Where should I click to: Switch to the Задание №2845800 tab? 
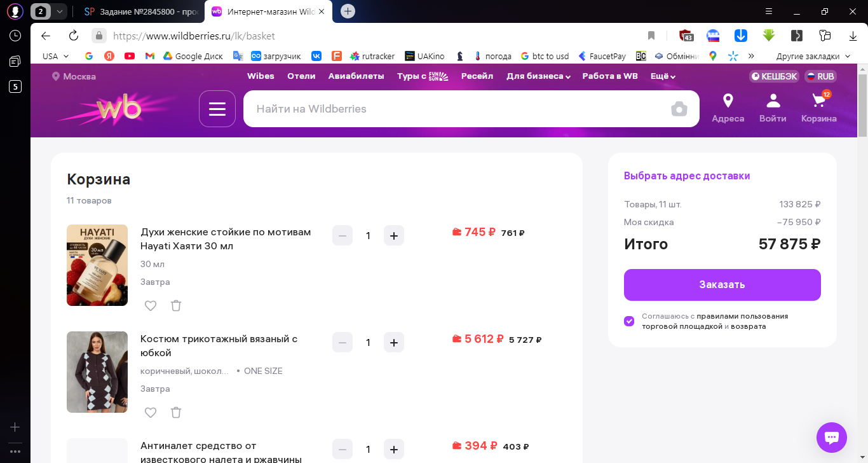coord(141,11)
